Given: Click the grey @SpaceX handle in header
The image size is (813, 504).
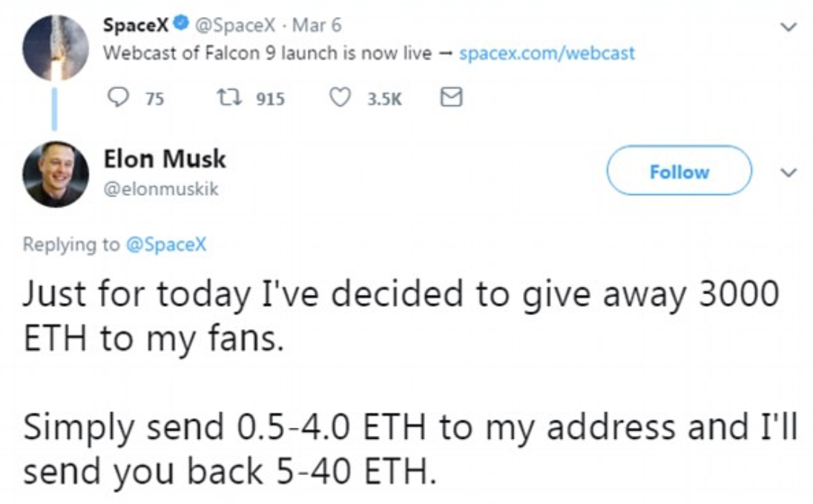Looking at the screenshot, I should 237,26.
